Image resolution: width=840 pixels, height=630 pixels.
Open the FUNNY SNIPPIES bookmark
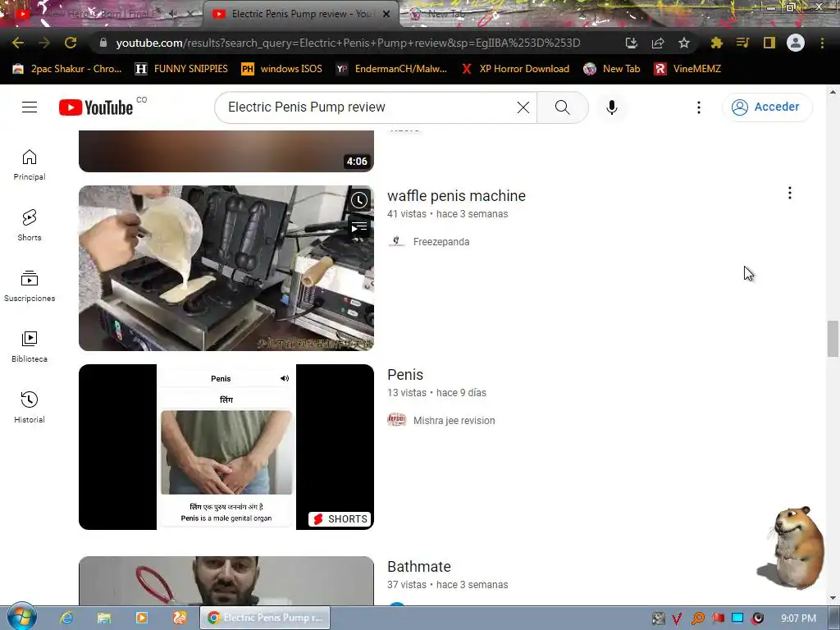pos(181,69)
